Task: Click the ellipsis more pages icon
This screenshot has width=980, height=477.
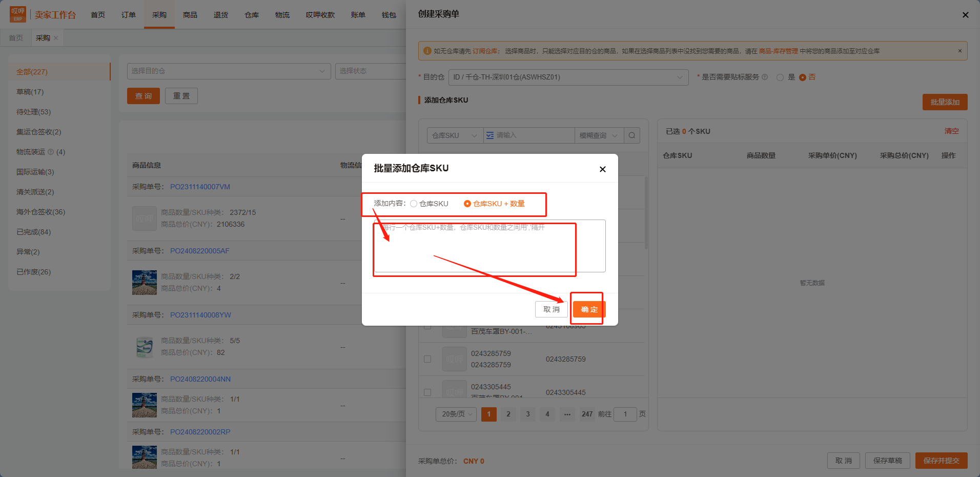Action: pyautogui.click(x=567, y=414)
